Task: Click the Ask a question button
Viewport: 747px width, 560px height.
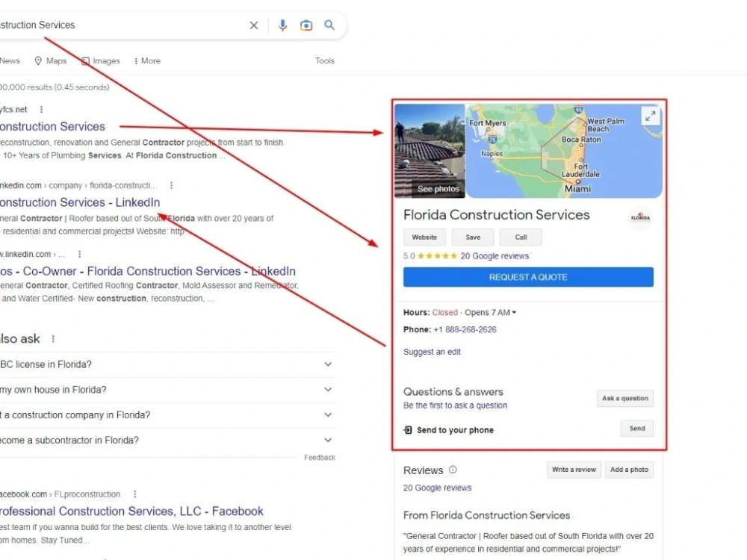Action: click(x=625, y=399)
